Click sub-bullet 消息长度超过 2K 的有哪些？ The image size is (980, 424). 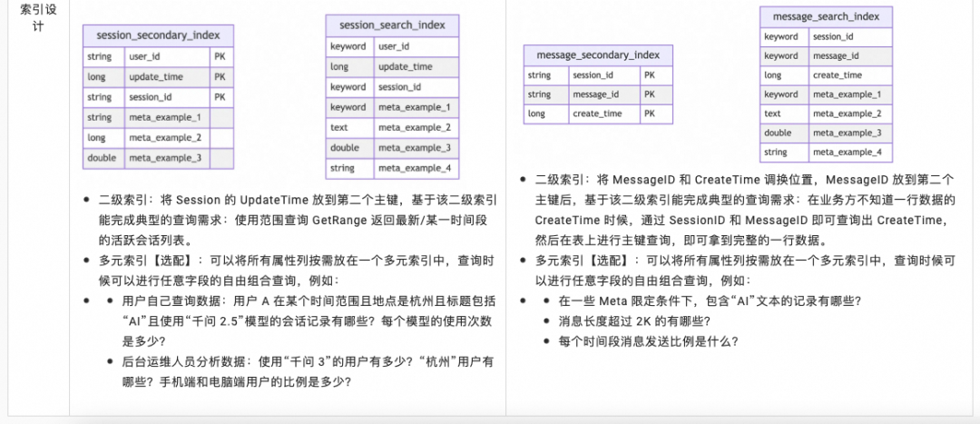(635, 320)
